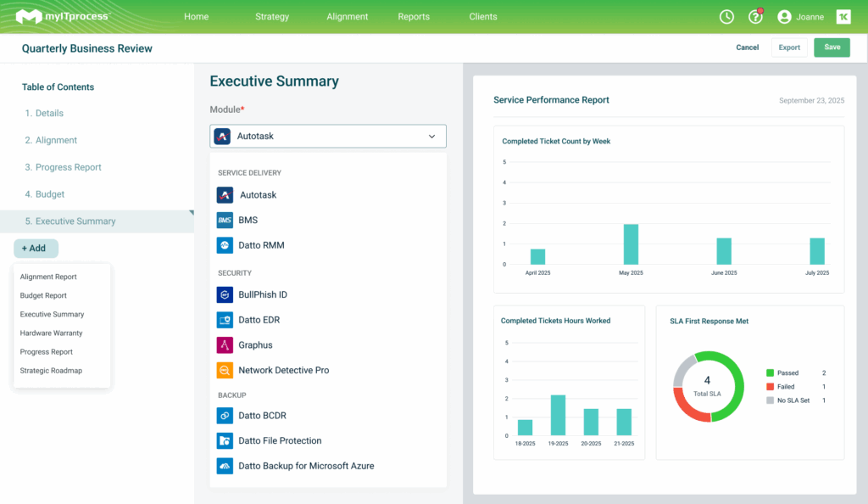The height and width of the screenshot is (504, 868).
Task: Choose the Datto BCDR icon
Action: pos(225,416)
